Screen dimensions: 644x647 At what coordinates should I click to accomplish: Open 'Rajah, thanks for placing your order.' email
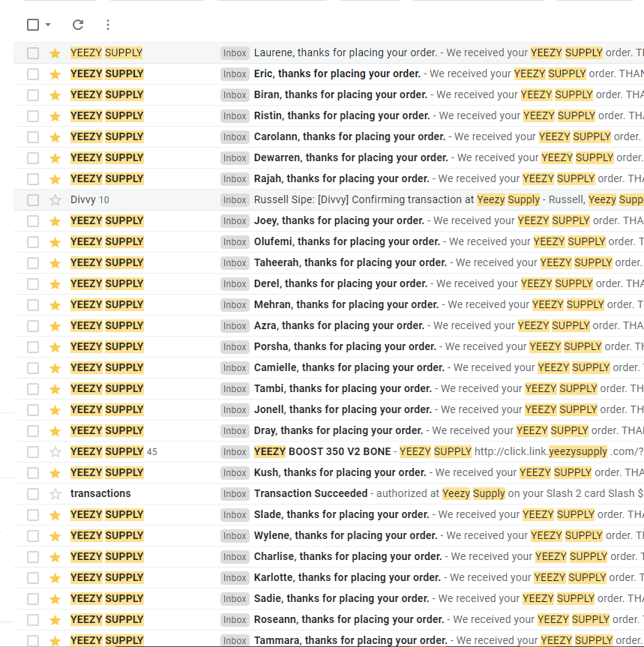click(x=342, y=178)
